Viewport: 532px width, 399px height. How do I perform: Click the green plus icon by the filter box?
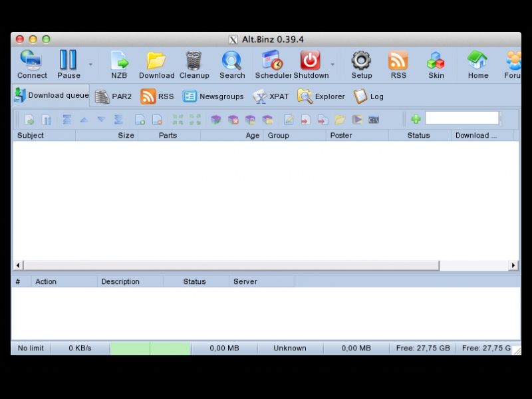[416, 119]
